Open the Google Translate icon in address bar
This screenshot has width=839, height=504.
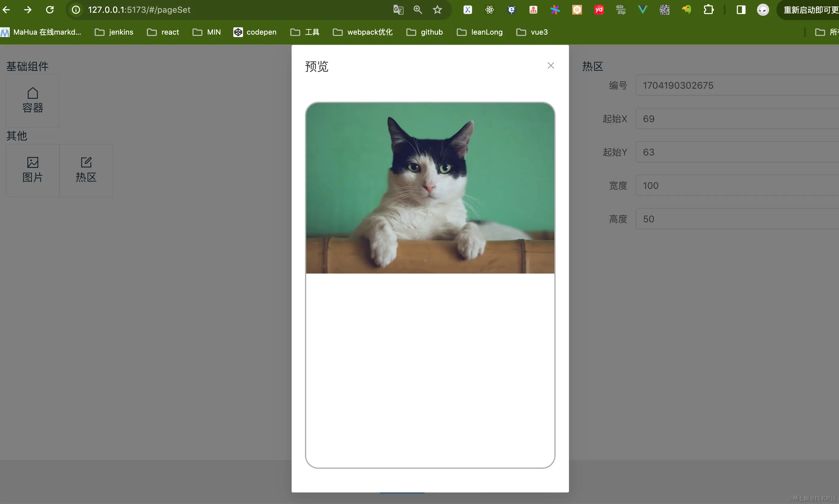click(398, 10)
